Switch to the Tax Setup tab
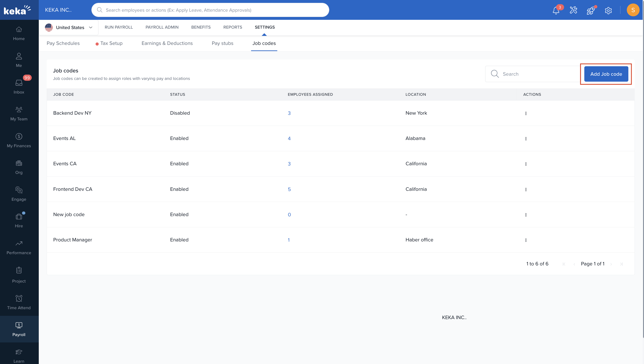The image size is (644, 364). (x=111, y=43)
